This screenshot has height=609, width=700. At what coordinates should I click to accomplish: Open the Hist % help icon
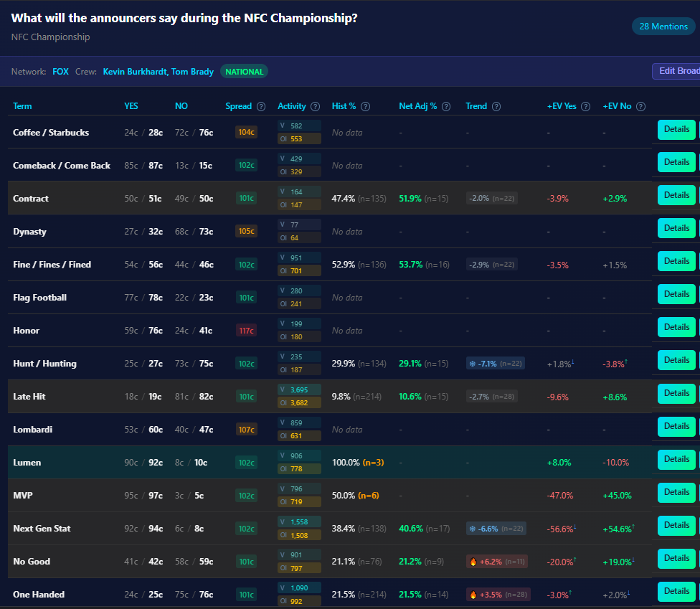(365, 106)
